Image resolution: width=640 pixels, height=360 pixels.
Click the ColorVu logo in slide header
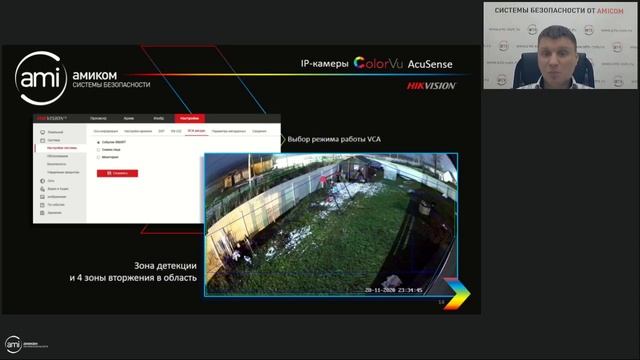pyautogui.click(x=378, y=63)
